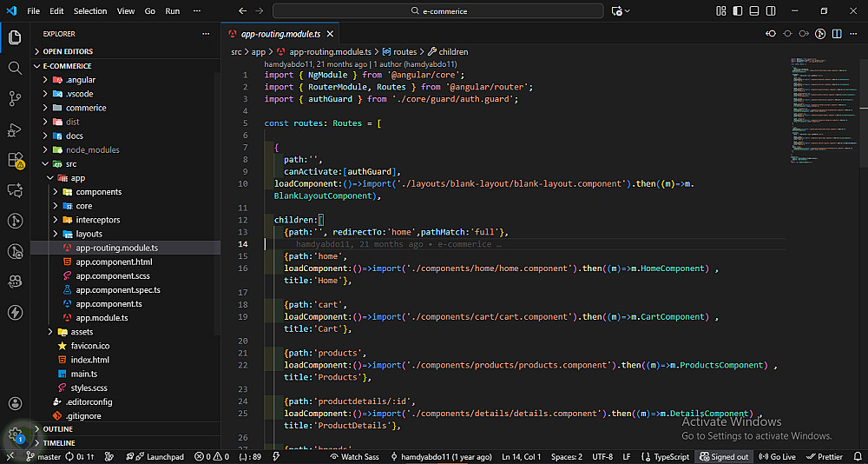Click the master branch status button
868x464 pixels.
(x=43, y=456)
